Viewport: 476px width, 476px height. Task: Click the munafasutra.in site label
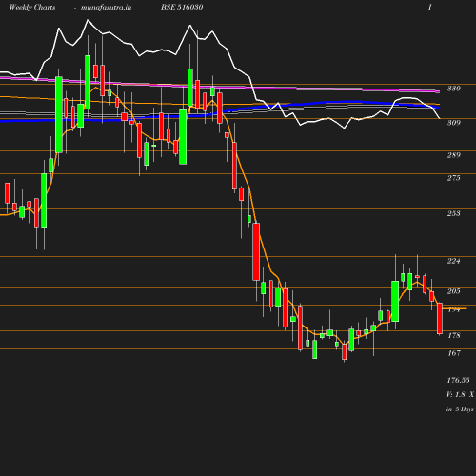pyautogui.click(x=106, y=8)
